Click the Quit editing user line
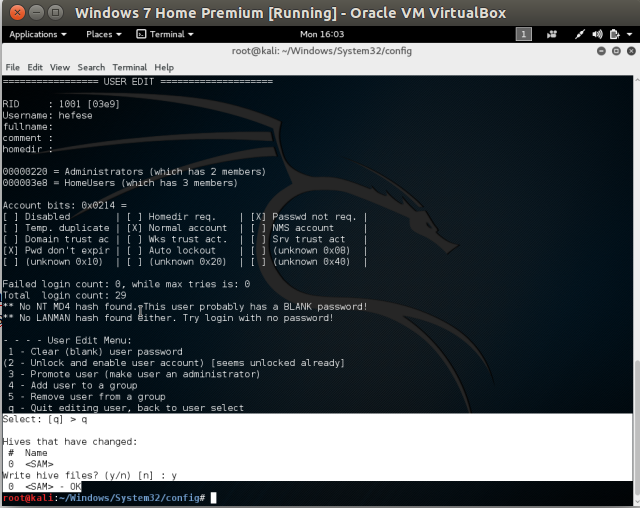This screenshot has width=640, height=508. [x=126, y=408]
